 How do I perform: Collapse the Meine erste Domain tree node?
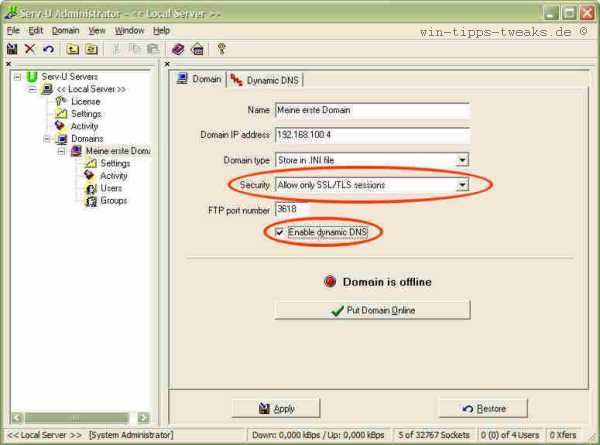[61, 151]
